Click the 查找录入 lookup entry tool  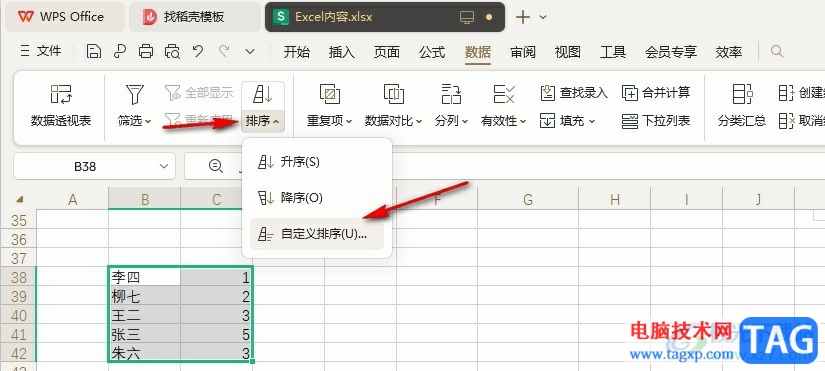pos(574,94)
